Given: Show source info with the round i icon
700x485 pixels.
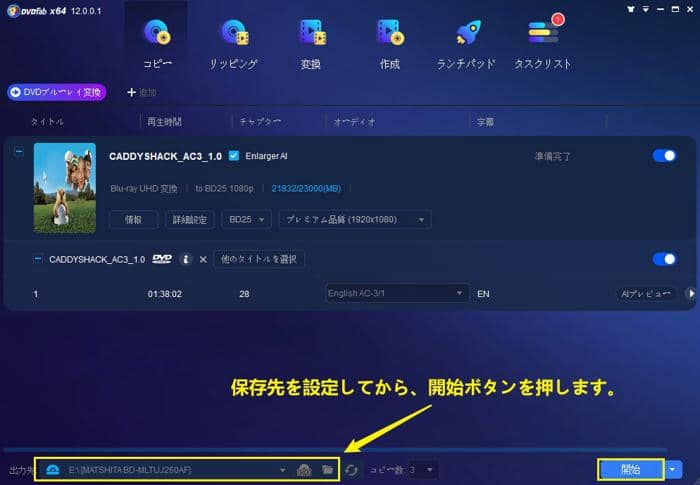Looking at the screenshot, I should point(186,259).
